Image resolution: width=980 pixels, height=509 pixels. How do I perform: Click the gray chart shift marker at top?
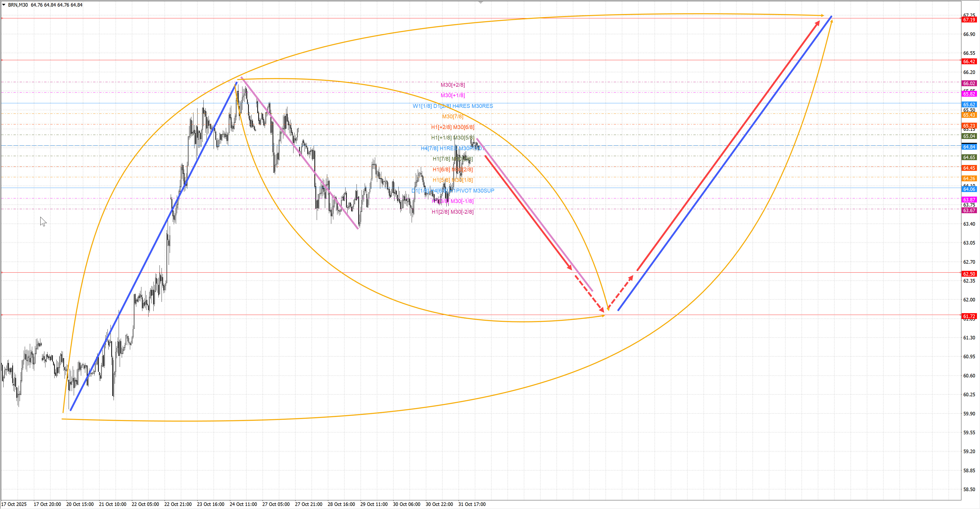[x=481, y=3]
